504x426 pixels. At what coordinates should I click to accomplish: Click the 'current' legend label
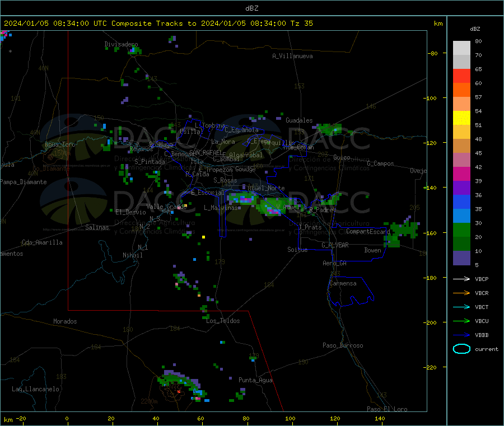pyautogui.click(x=486, y=349)
